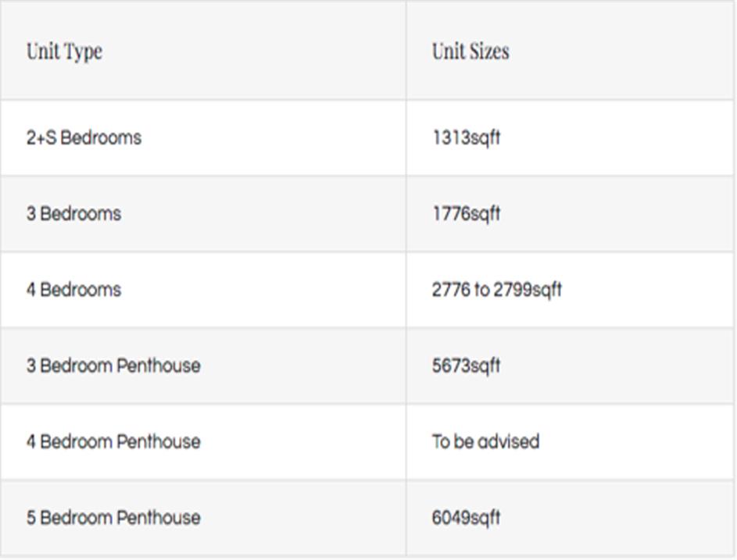Click the 4 Bedroom Penthouse cell
Image resolution: width=737 pixels, height=560 pixels.
[113, 441]
